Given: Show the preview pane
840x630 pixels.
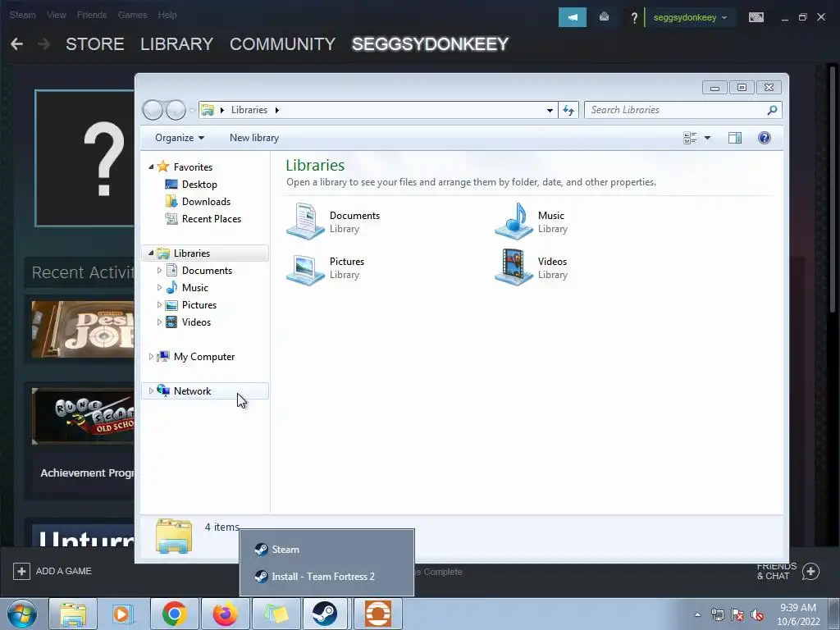Looking at the screenshot, I should (x=735, y=138).
